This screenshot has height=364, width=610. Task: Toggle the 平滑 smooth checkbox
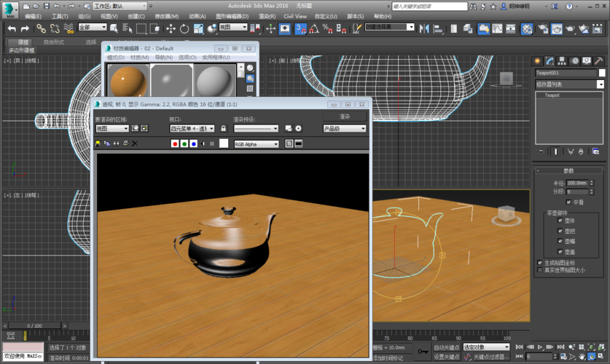point(569,202)
